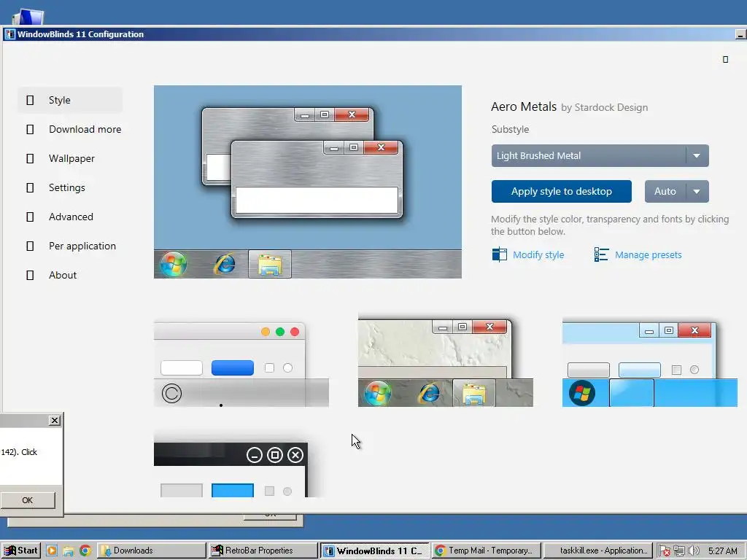Click the media player quick launch icon
This screenshot has height=560, width=747.
coord(52,551)
